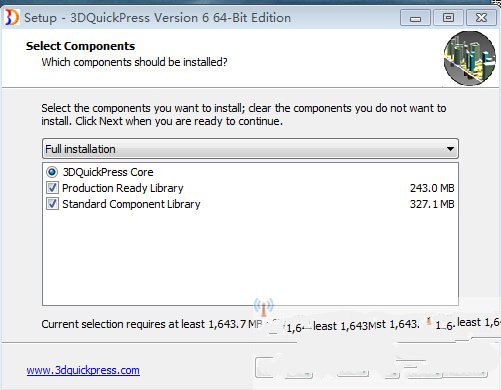Select the Production Ready Library label
501x390 pixels.
(x=123, y=188)
